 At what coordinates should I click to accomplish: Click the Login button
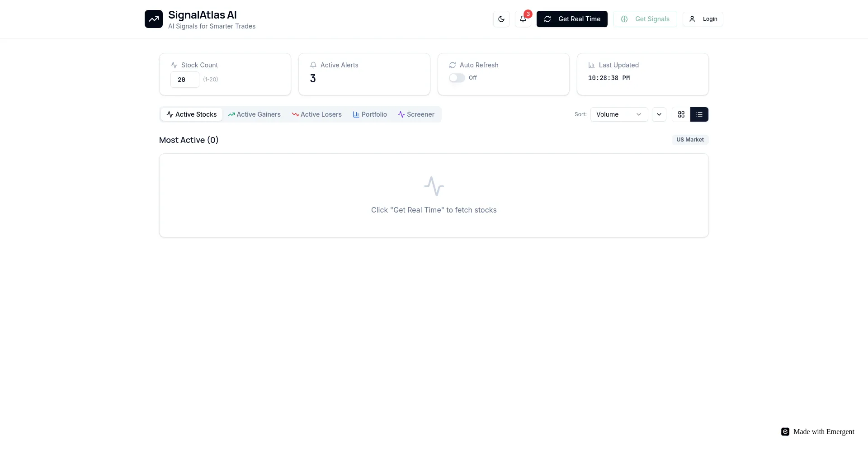click(703, 19)
